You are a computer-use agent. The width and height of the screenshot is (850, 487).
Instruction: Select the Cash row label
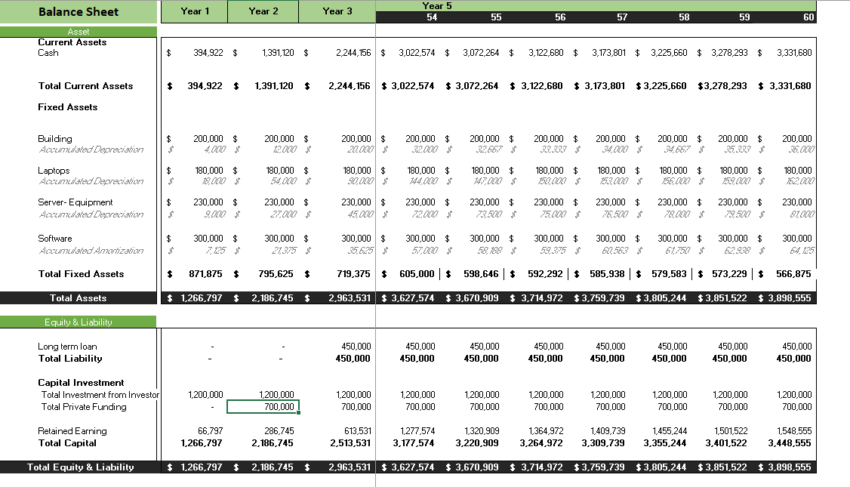click(x=48, y=53)
